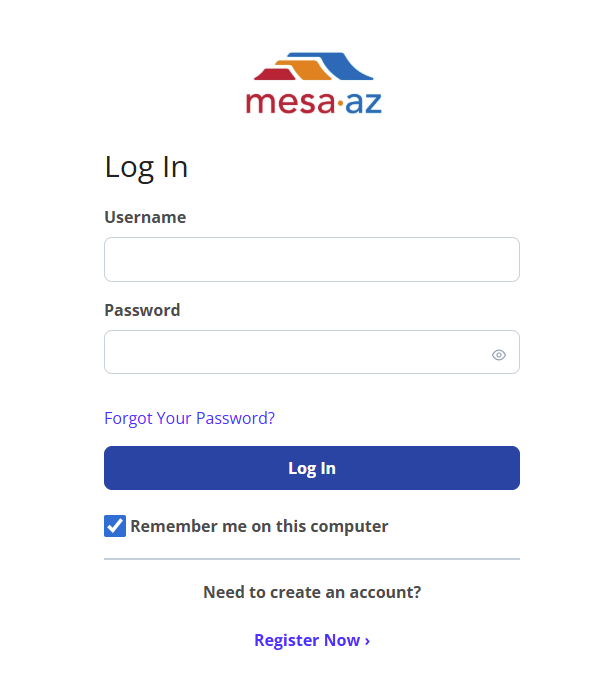
Task: Focus the Password input field
Action: pyautogui.click(x=295, y=352)
